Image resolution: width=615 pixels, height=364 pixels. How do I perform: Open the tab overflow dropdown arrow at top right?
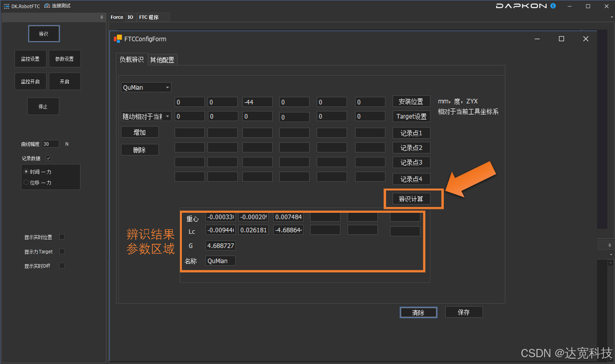point(612,17)
